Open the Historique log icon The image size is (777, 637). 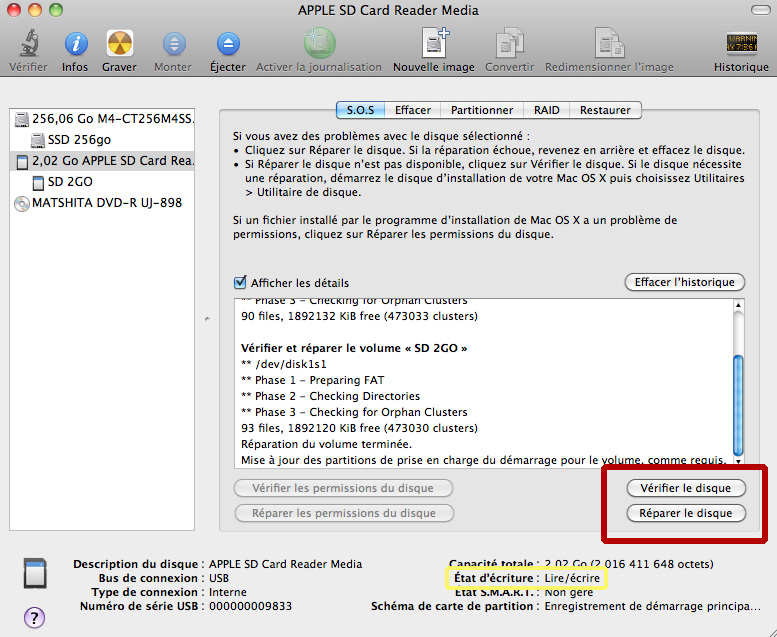(x=741, y=45)
